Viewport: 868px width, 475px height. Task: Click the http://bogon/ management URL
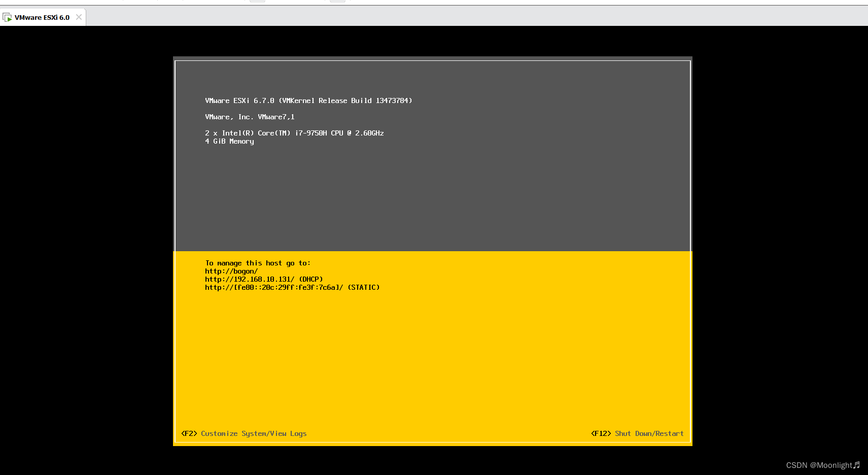[x=231, y=272]
